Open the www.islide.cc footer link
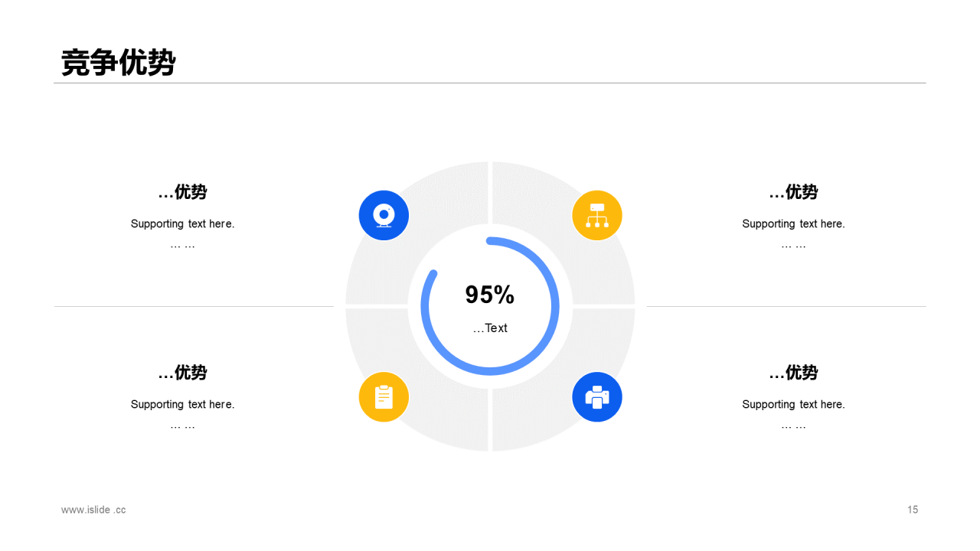Screen dimensions: 980x551 (93, 510)
